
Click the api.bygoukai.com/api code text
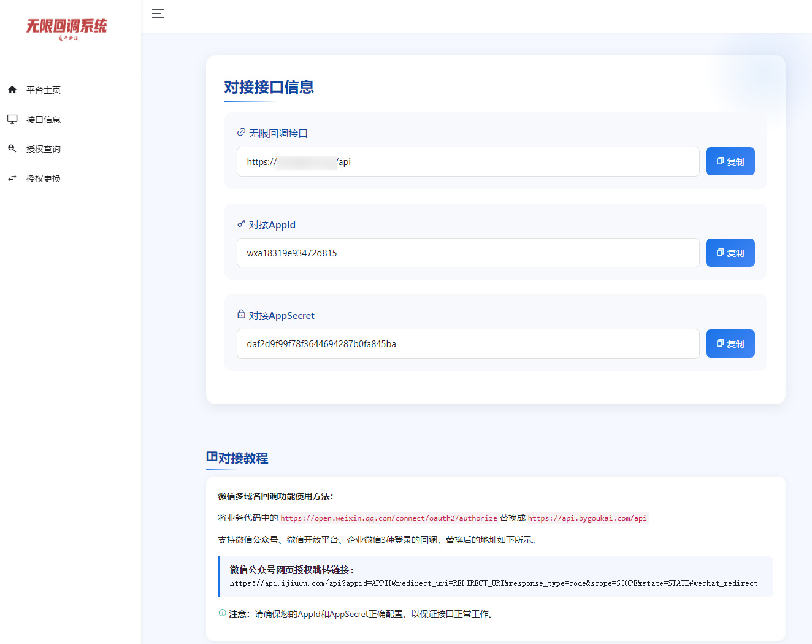tap(587, 518)
